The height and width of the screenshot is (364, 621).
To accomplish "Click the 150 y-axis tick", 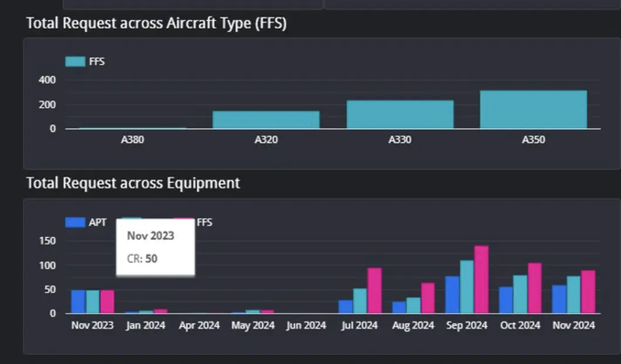I will [47, 241].
